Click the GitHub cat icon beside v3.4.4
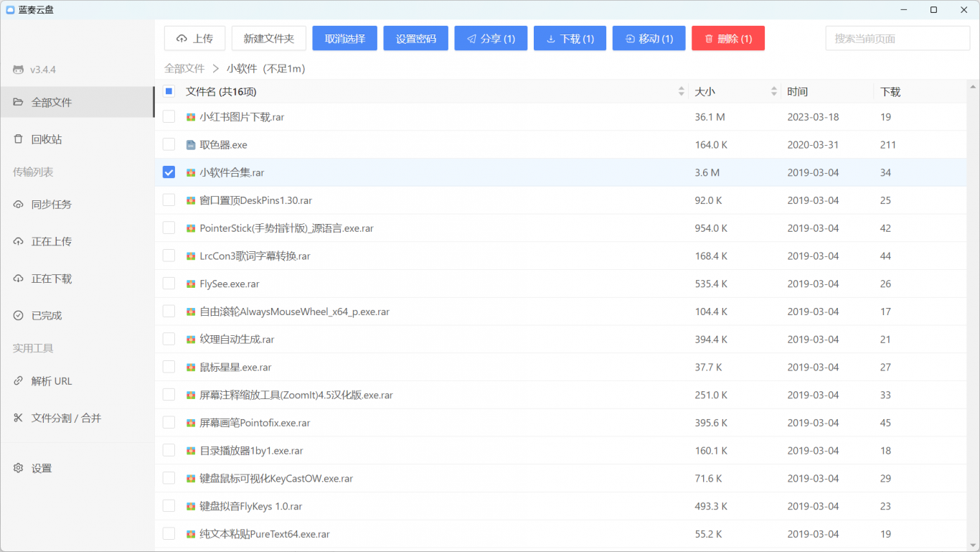The image size is (980, 552). point(18,70)
